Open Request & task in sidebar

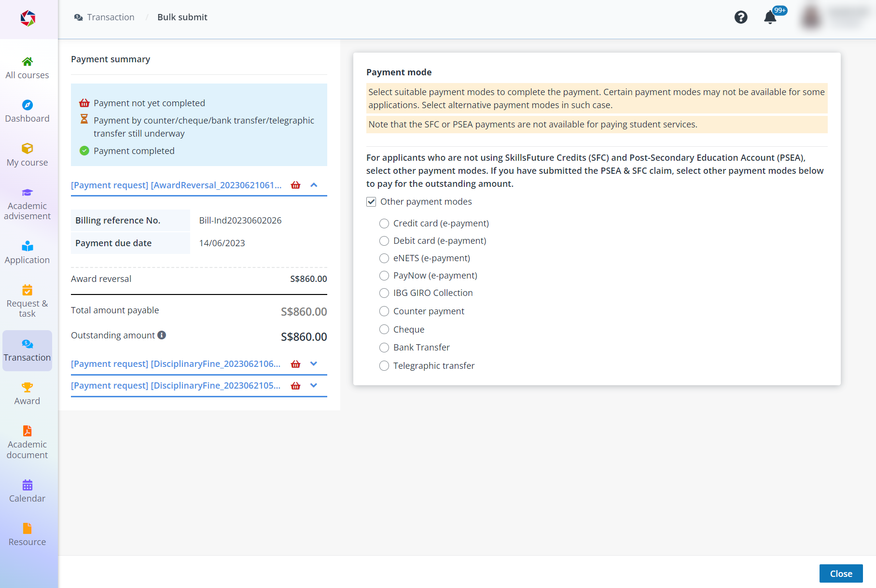point(28,301)
